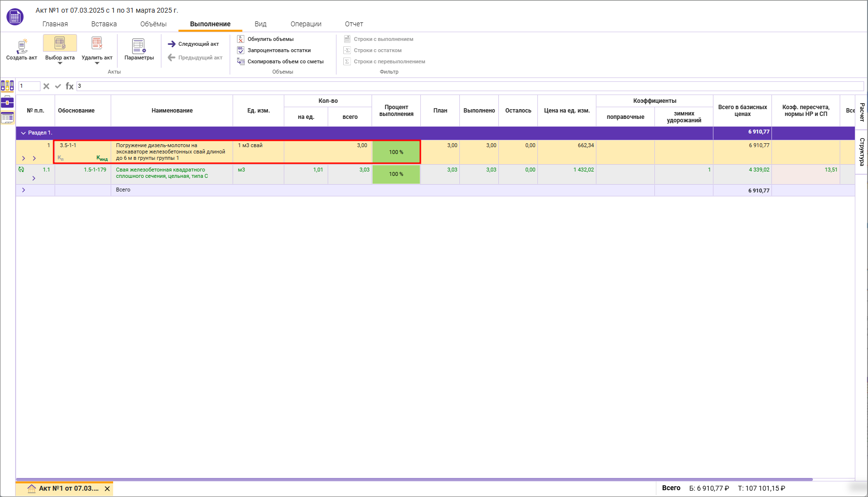Expand the Всего summary row
The image size is (868, 497).
coord(23,190)
